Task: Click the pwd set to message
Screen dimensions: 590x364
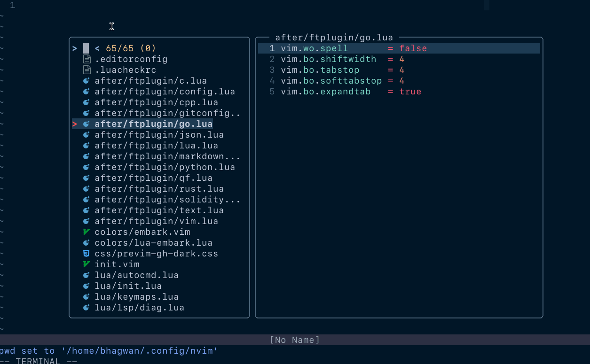Action: (109, 351)
